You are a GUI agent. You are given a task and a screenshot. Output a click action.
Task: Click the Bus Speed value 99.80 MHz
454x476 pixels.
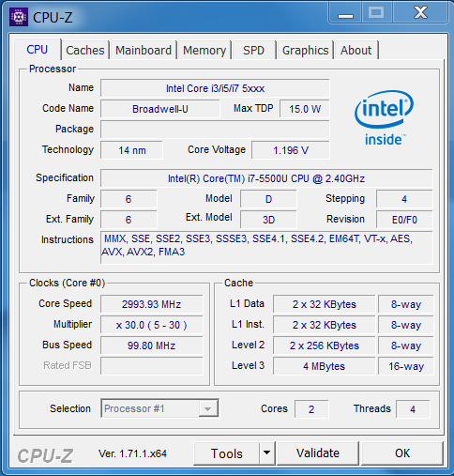[151, 345]
